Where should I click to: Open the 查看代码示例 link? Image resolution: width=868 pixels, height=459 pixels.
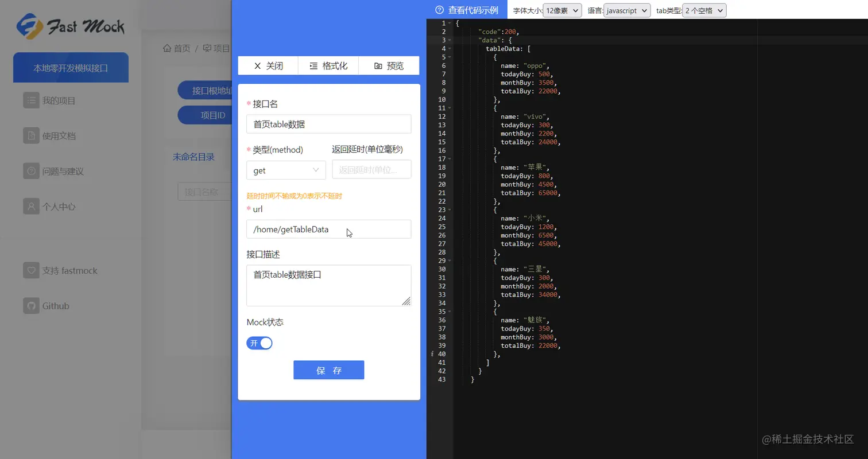click(x=473, y=10)
